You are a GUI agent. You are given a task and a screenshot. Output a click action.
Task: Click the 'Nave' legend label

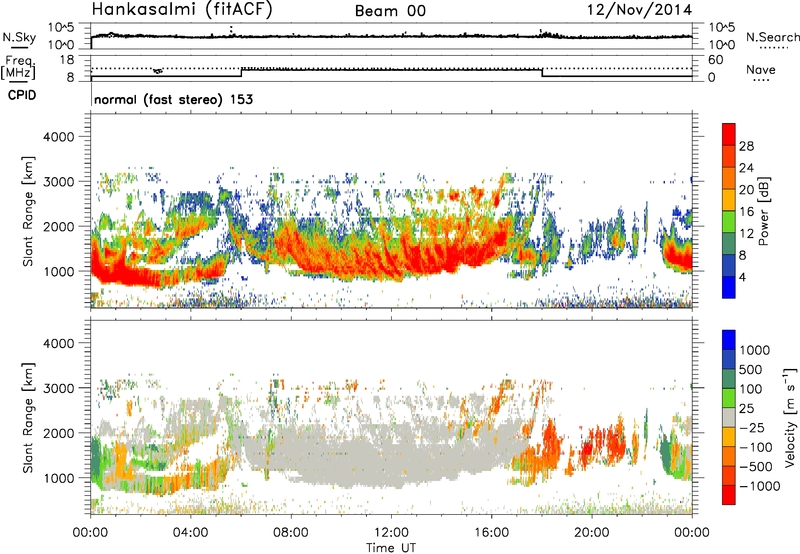tap(761, 69)
